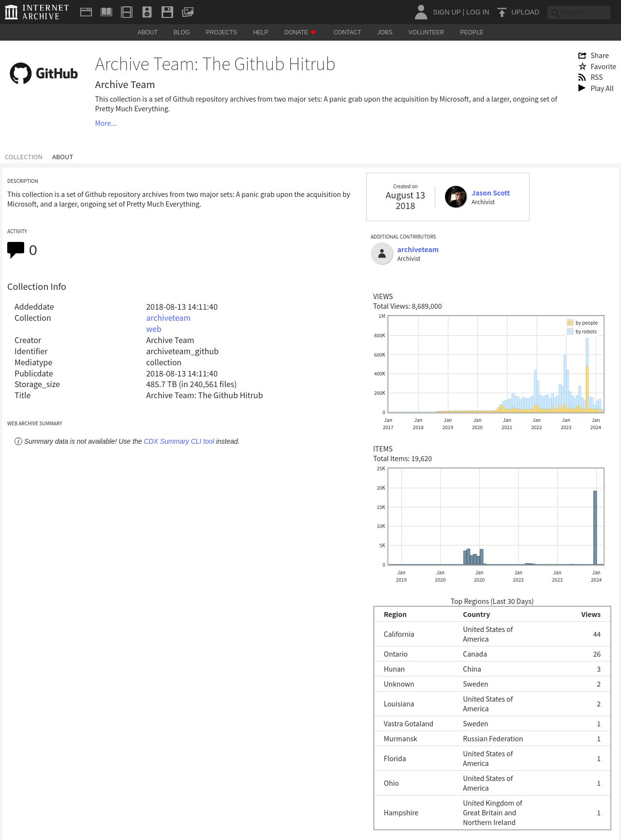Viewport: 621px width, 840px height.
Task: Click the red heart beside Donate
Action: tap(313, 32)
